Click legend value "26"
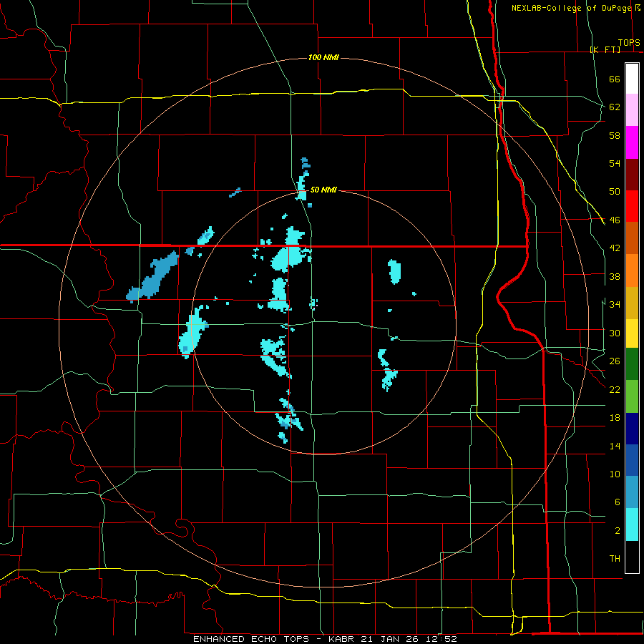The width and height of the screenshot is (644, 644). [x=615, y=361]
